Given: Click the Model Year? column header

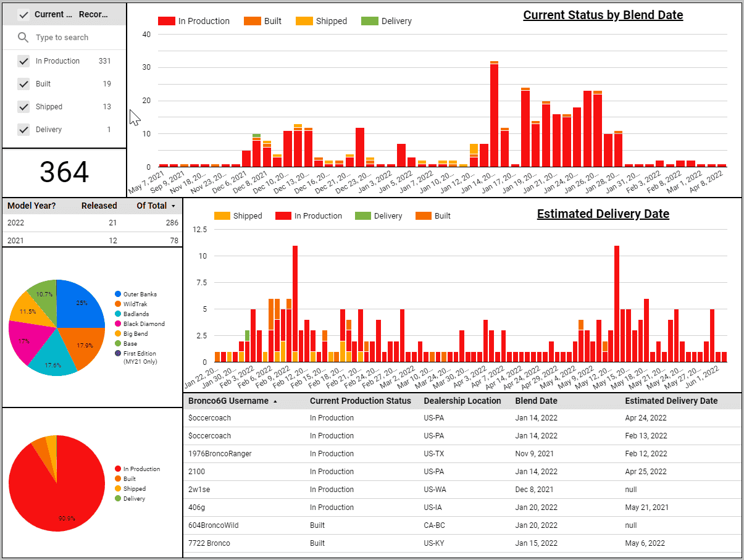Looking at the screenshot, I should [31, 206].
